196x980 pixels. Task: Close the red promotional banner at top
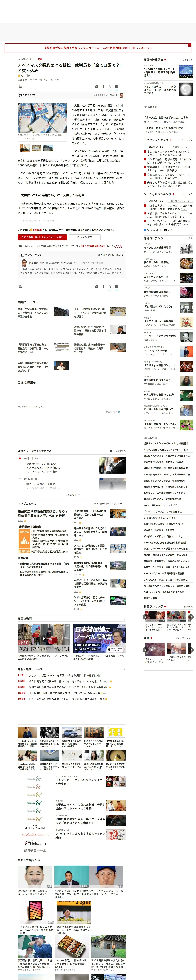[x=189, y=45]
